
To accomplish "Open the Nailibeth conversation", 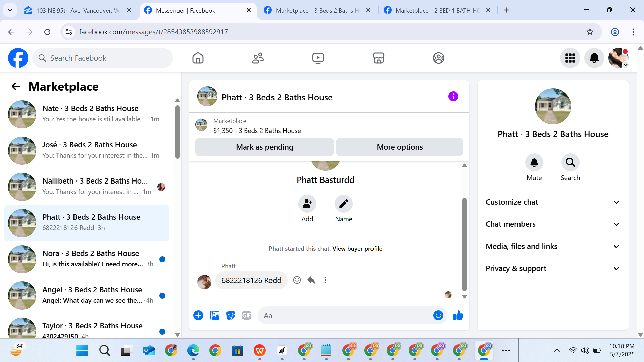I will pos(87,187).
